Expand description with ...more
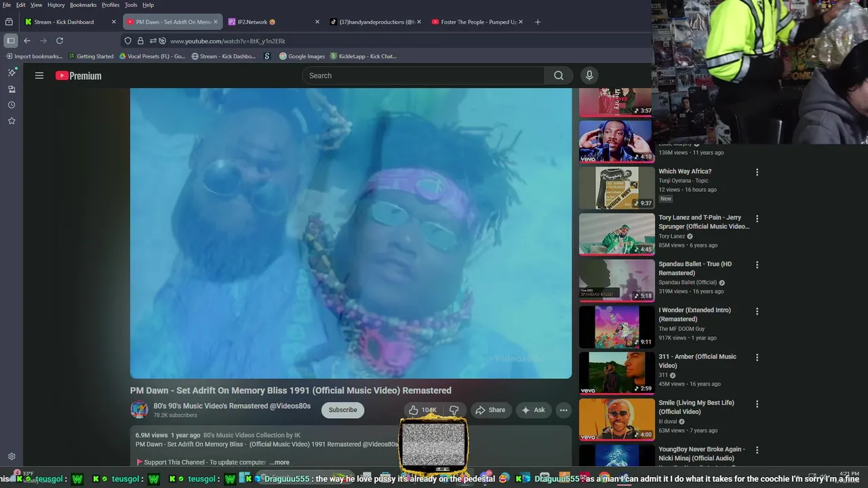Image resolution: width=868 pixels, height=488 pixels. click(279, 462)
